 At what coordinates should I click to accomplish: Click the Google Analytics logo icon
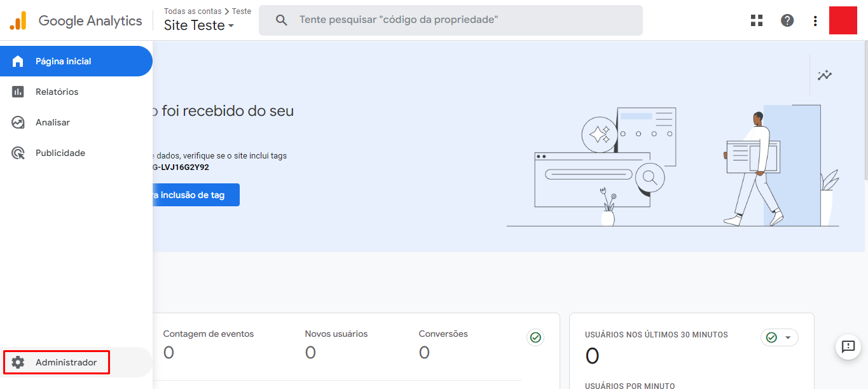coord(18,21)
